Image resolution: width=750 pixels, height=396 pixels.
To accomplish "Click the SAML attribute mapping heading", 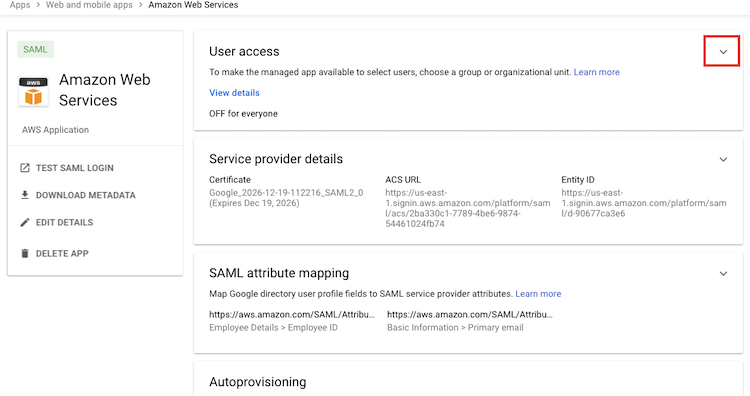I will coord(279,273).
